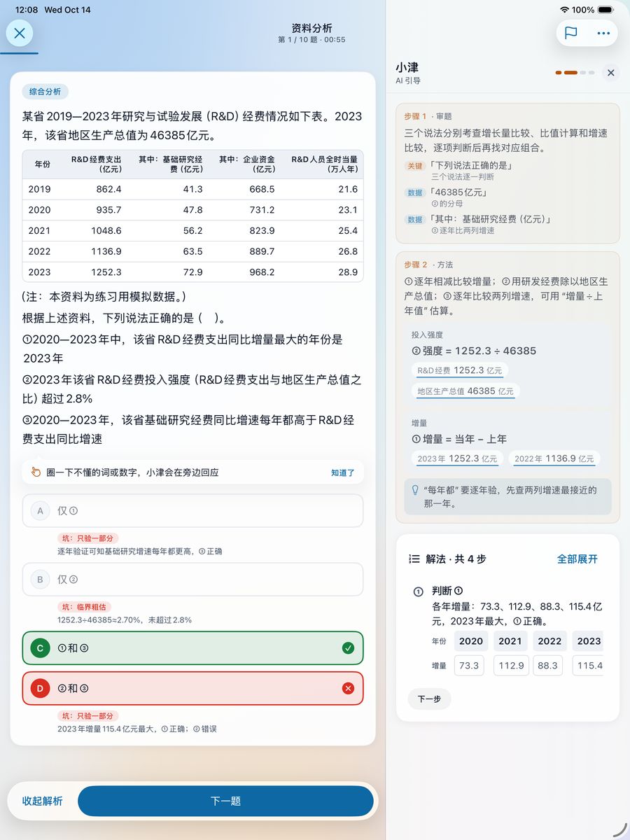
Task: Tap the 综合分析 tag
Action: [45, 92]
